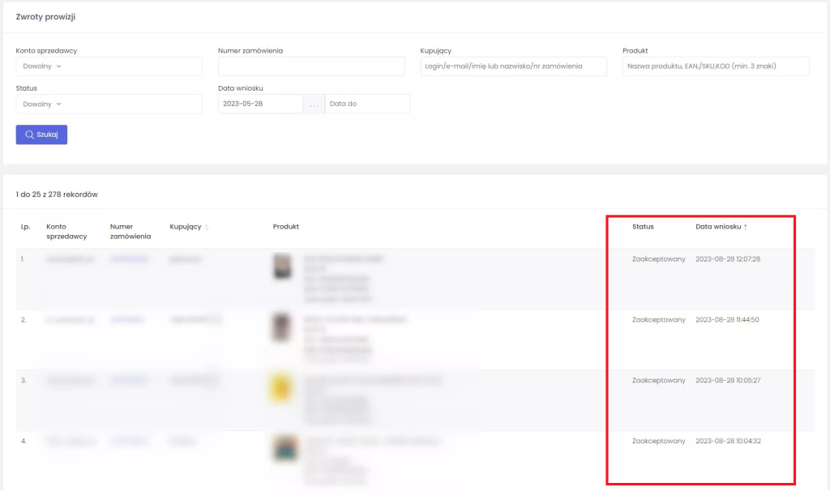Open order number link in row 3
Viewport: 830px width, 504px height.
click(x=129, y=380)
